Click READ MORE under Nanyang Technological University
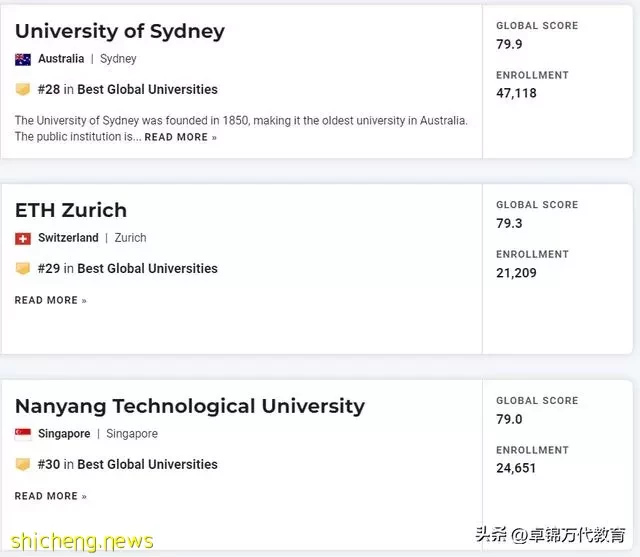Screen dimensions: 640x557 [x=51, y=496]
